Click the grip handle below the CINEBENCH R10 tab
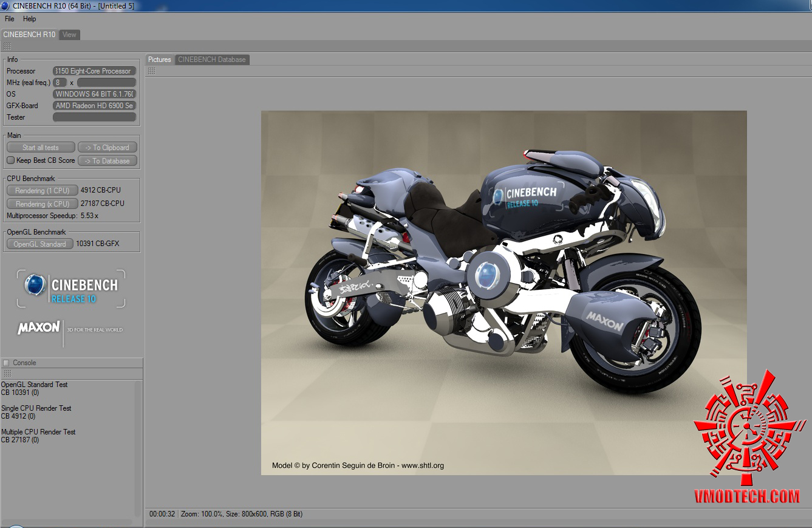Image resolution: width=812 pixels, height=528 pixels. pyautogui.click(x=7, y=46)
